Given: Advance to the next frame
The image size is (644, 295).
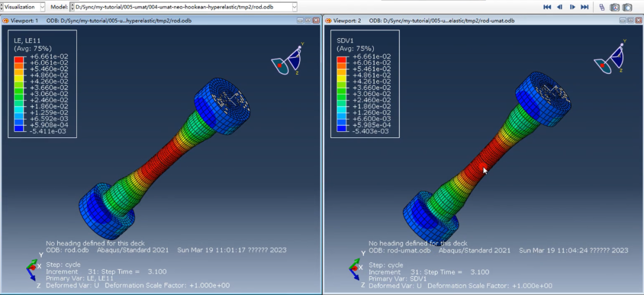Looking at the screenshot, I should pos(572,7).
